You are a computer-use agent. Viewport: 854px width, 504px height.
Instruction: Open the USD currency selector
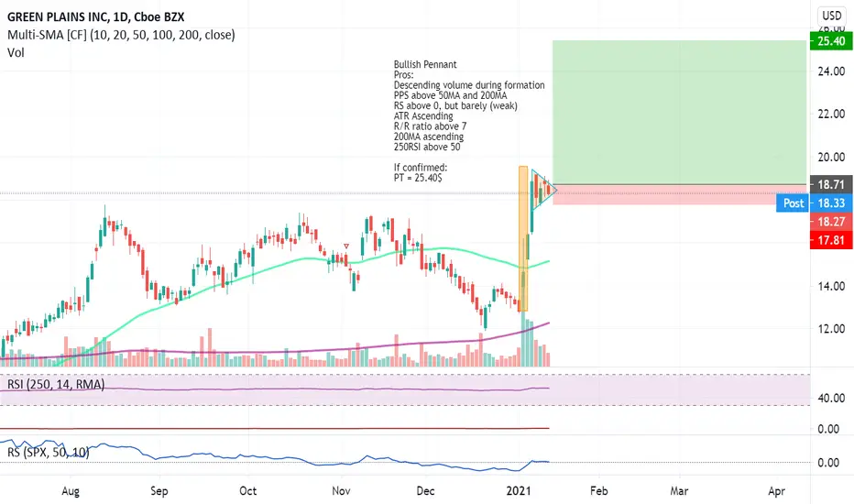831,16
